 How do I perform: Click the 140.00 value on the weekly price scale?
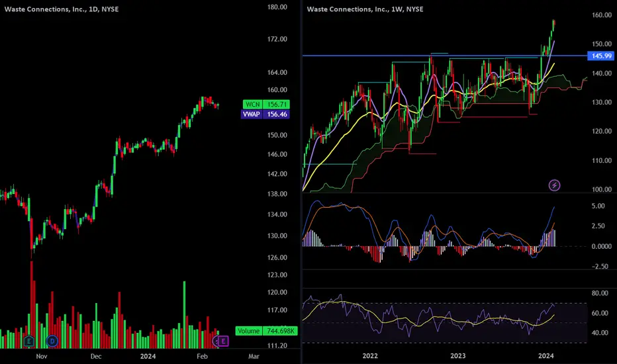(602, 73)
